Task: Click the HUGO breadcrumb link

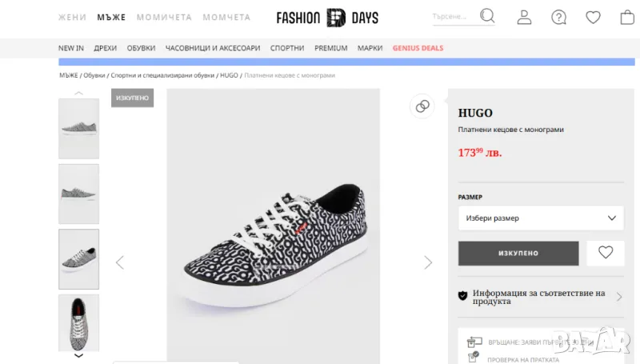Action: pos(229,75)
